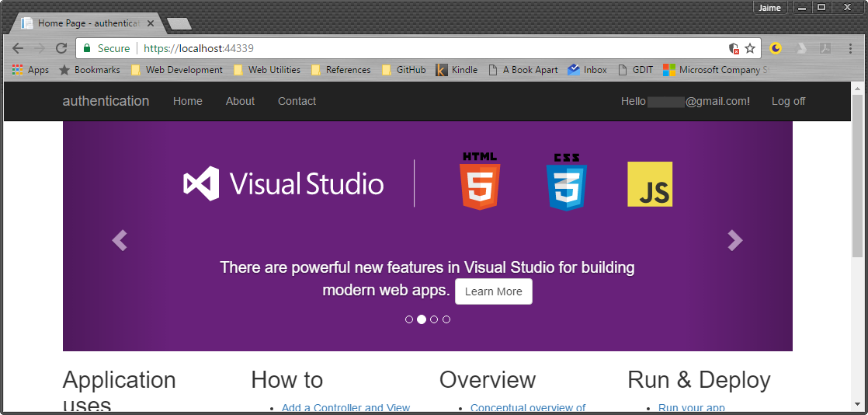Click the yellow moon extension icon
The width and height of the screenshot is (868, 415).
(776, 48)
